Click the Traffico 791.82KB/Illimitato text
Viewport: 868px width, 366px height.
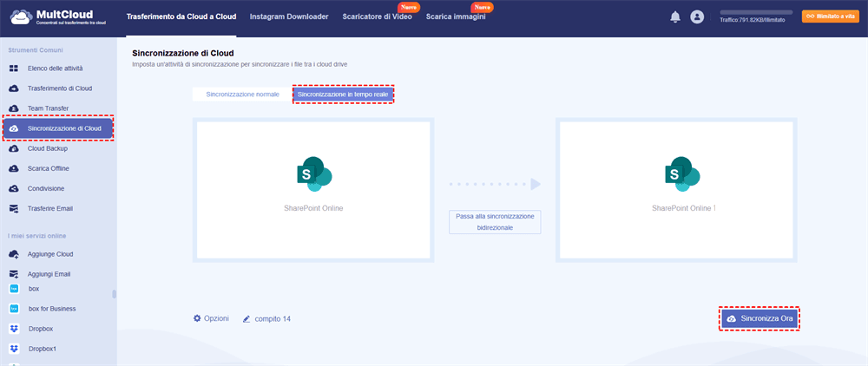coord(753,20)
